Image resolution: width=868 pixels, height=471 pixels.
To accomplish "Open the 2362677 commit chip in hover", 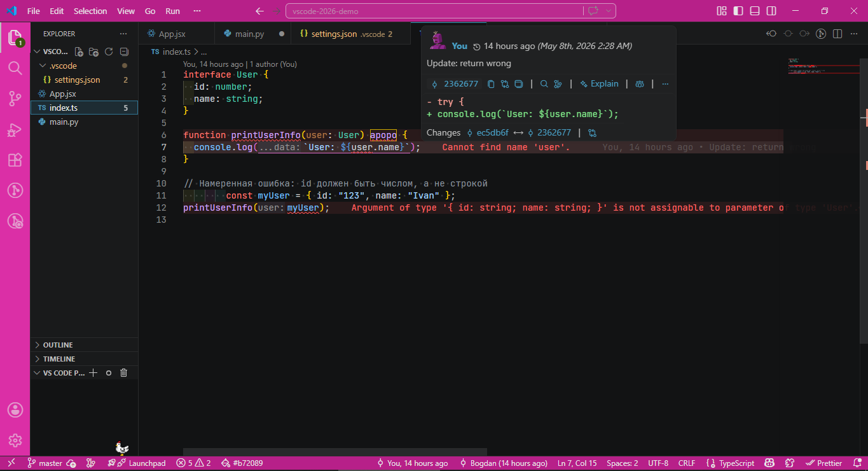I will 455,84.
